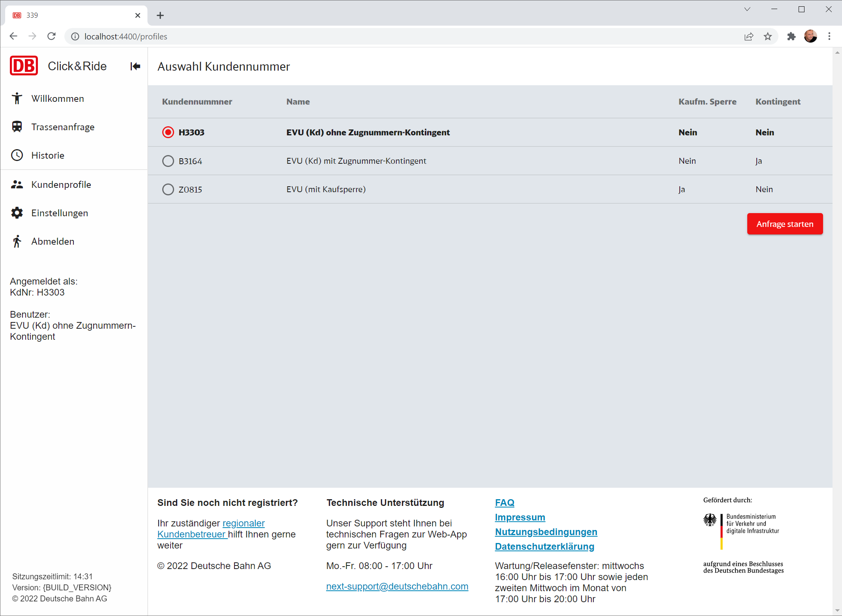Open the Chrome tab search dropdown arrow
The width and height of the screenshot is (842, 616).
pyautogui.click(x=747, y=9)
